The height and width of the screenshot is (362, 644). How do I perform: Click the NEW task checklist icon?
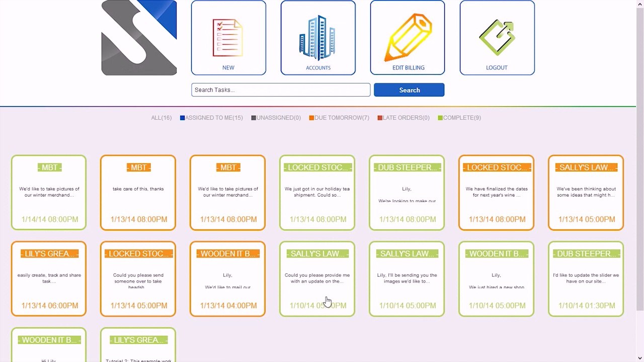[x=228, y=38]
